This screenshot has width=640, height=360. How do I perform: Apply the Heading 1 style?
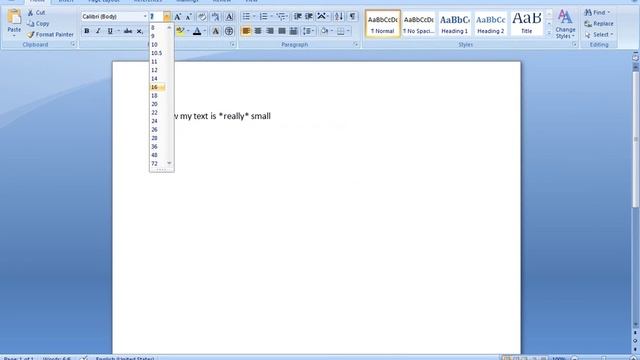tap(454, 24)
